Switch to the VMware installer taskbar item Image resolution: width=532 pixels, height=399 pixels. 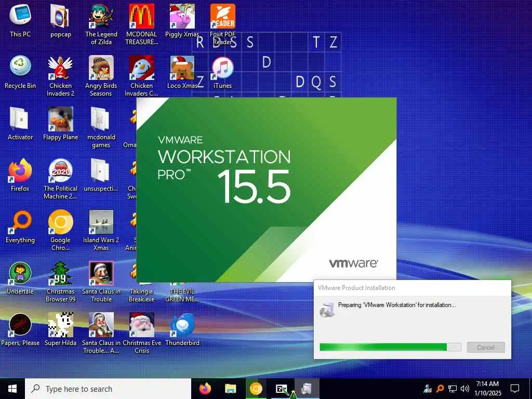point(307,389)
